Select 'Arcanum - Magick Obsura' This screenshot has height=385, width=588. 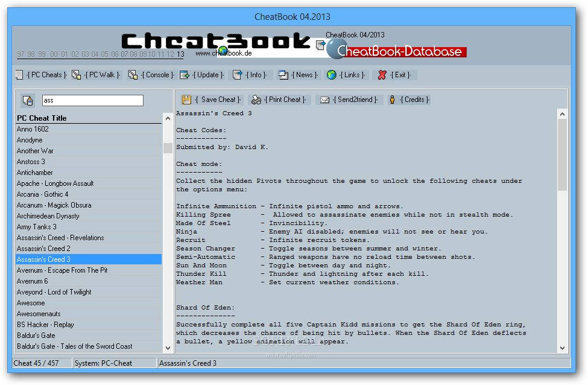click(x=89, y=205)
